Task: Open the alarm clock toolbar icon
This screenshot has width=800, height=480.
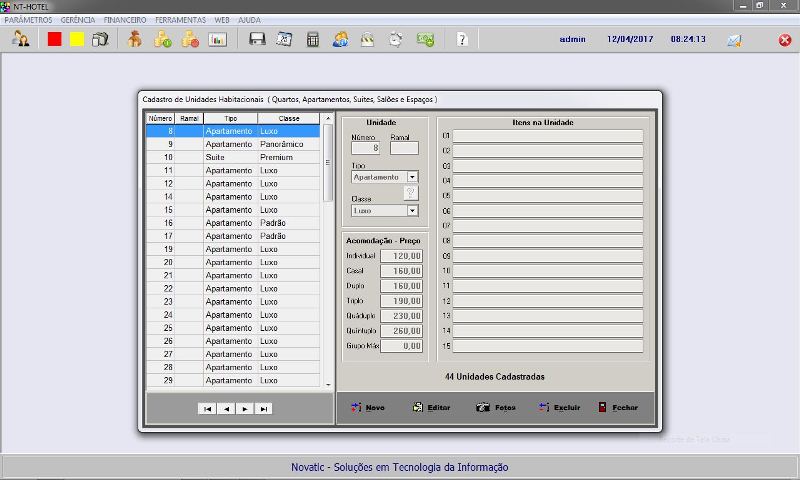Action: 396,40
